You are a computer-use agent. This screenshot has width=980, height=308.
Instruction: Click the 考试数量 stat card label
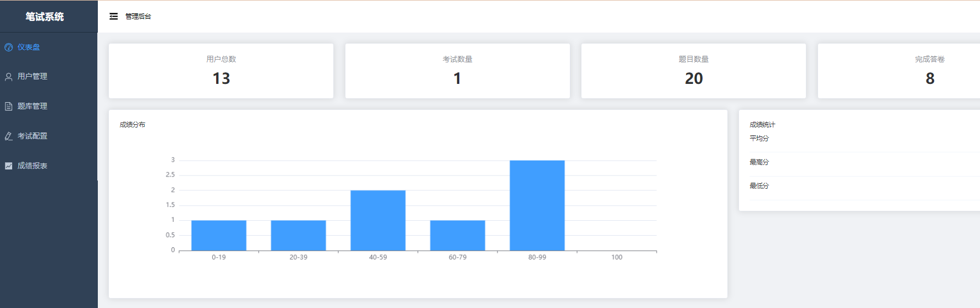pyautogui.click(x=458, y=59)
